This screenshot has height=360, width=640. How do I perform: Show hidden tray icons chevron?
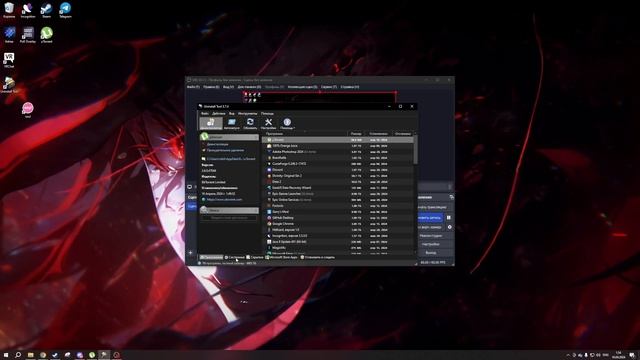[x=568, y=355]
